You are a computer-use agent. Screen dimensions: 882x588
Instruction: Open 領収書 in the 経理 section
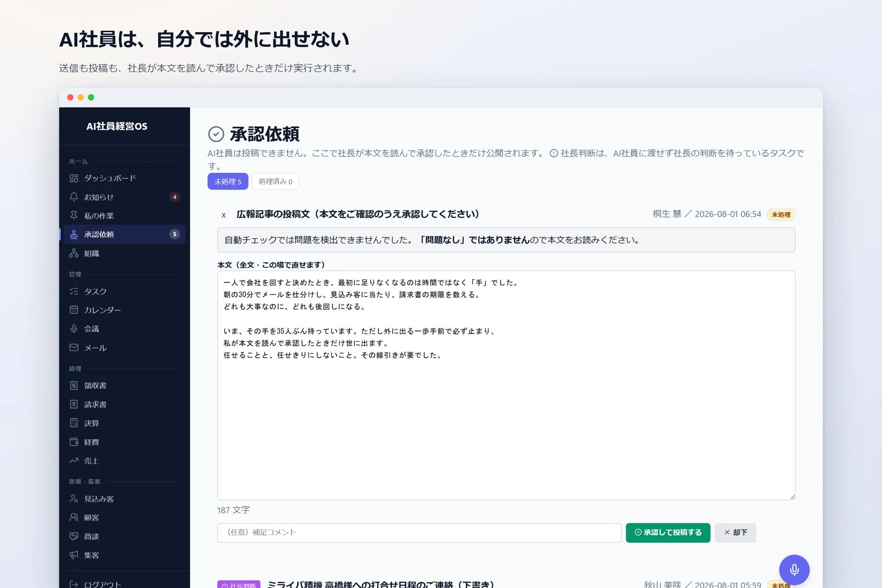coord(124,385)
